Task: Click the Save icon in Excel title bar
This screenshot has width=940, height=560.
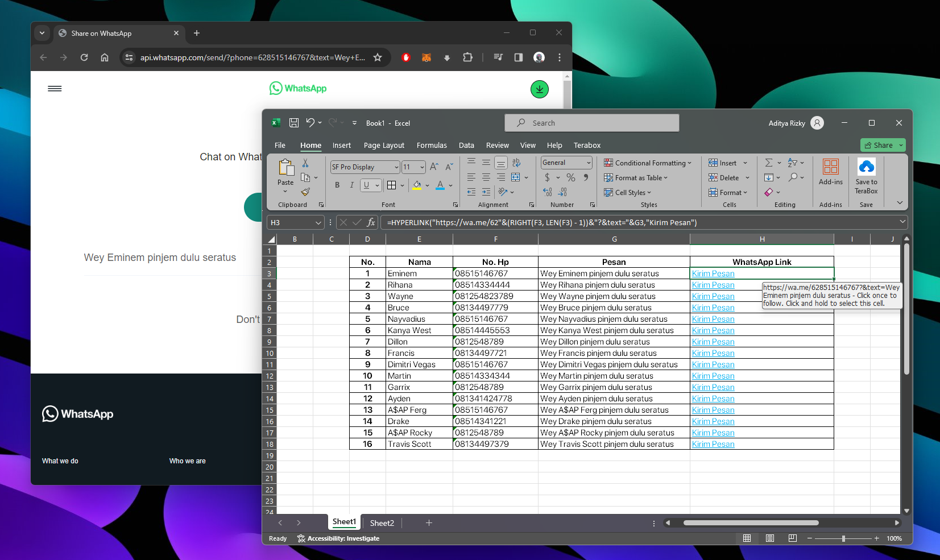Action: point(294,123)
